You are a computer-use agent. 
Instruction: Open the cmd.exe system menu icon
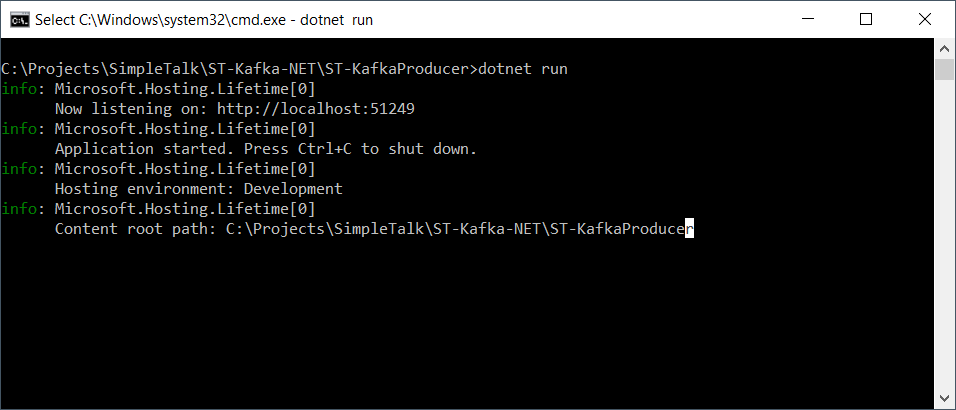tap(20, 20)
